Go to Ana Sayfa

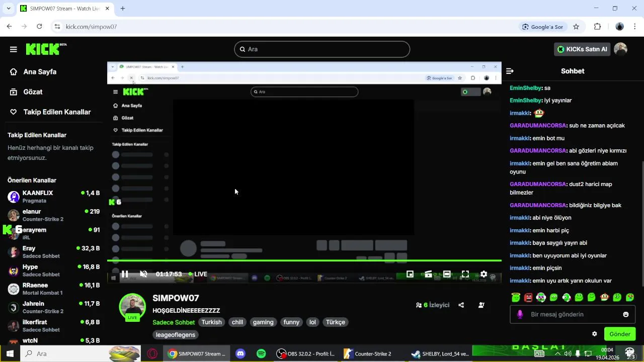tap(33, 72)
